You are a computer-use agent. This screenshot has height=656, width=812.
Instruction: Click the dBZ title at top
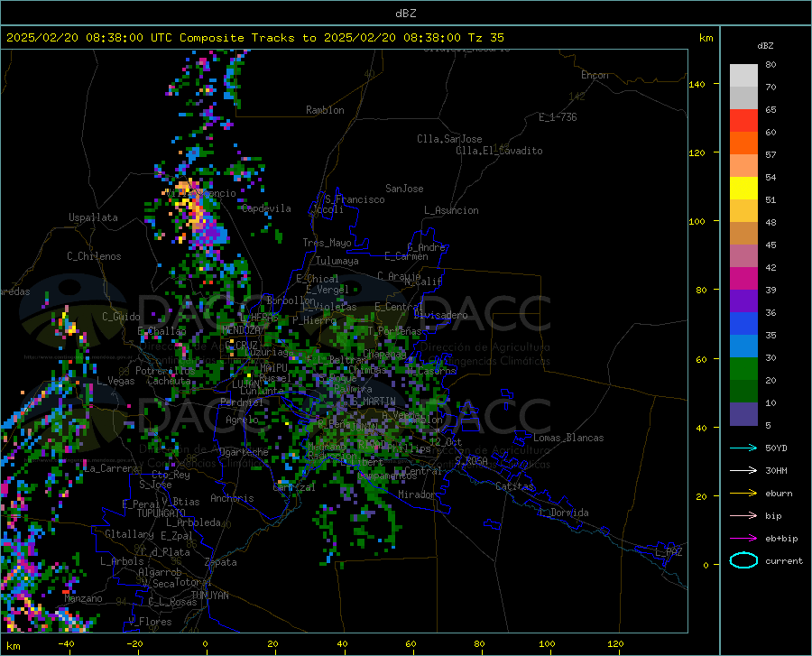(405, 14)
